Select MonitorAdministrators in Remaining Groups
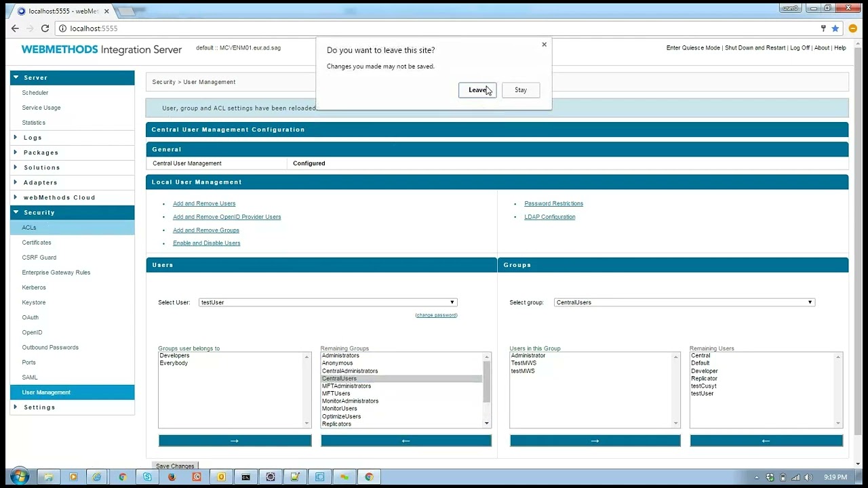The height and width of the screenshot is (488, 868). pyautogui.click(x=350, y=401)
